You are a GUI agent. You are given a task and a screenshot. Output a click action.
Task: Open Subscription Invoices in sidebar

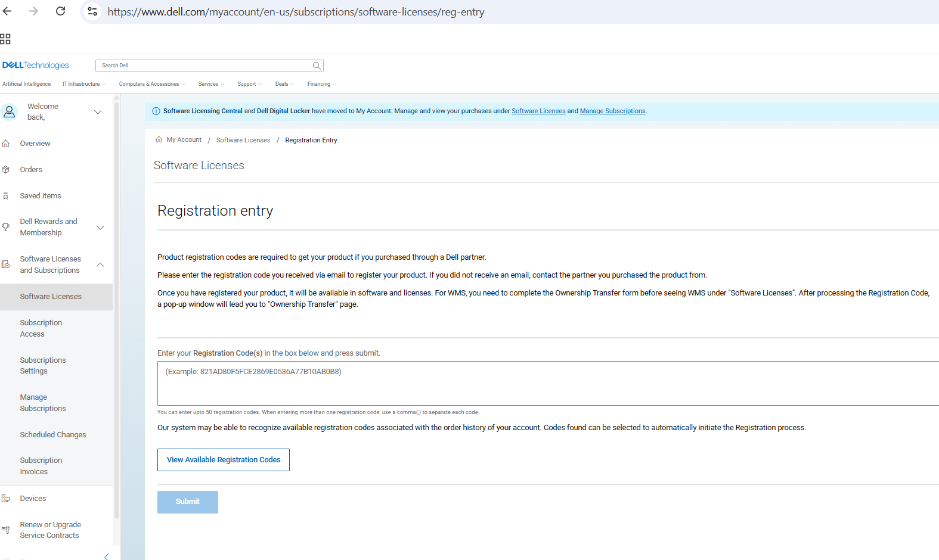coord(41,466)
